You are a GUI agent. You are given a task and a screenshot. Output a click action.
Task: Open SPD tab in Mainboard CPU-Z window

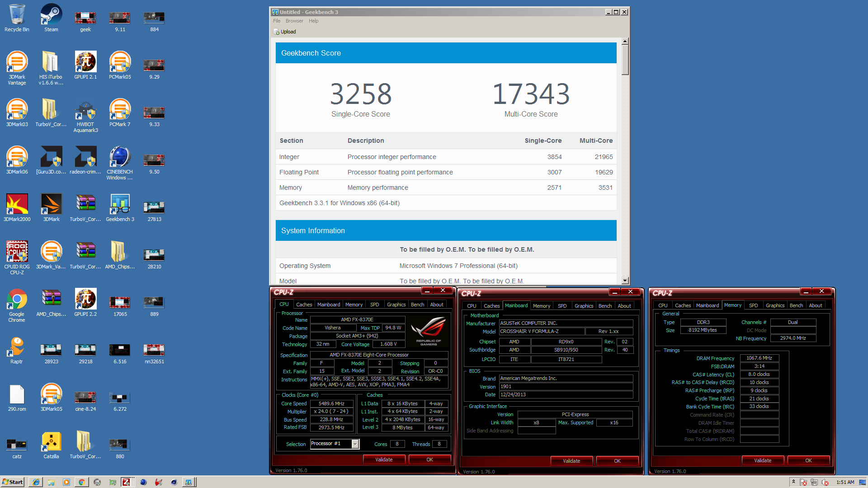pos(562,306)
